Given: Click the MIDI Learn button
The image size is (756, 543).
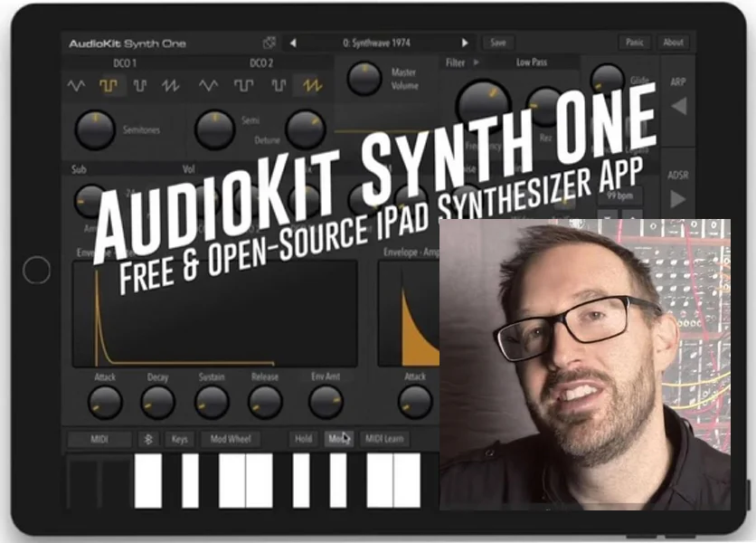Looking at the screenshot, I should pos(384,439).
